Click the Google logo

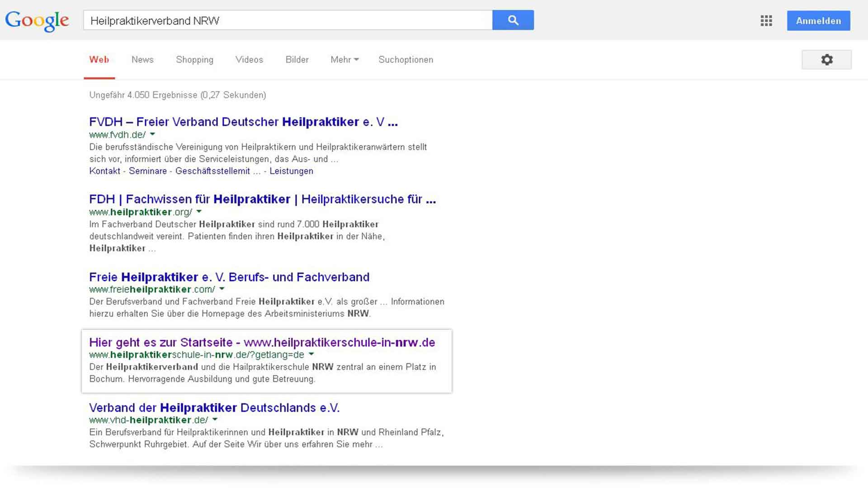37,21
